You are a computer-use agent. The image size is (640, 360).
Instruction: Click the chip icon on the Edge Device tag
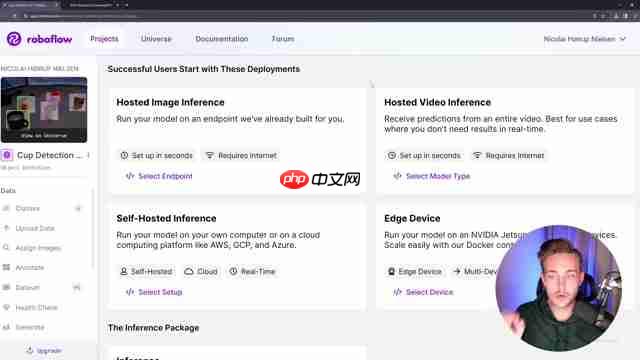point(391,271)
